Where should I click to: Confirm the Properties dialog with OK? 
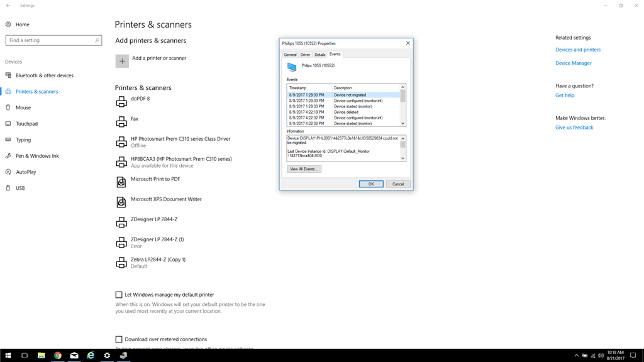coord(371,184)
